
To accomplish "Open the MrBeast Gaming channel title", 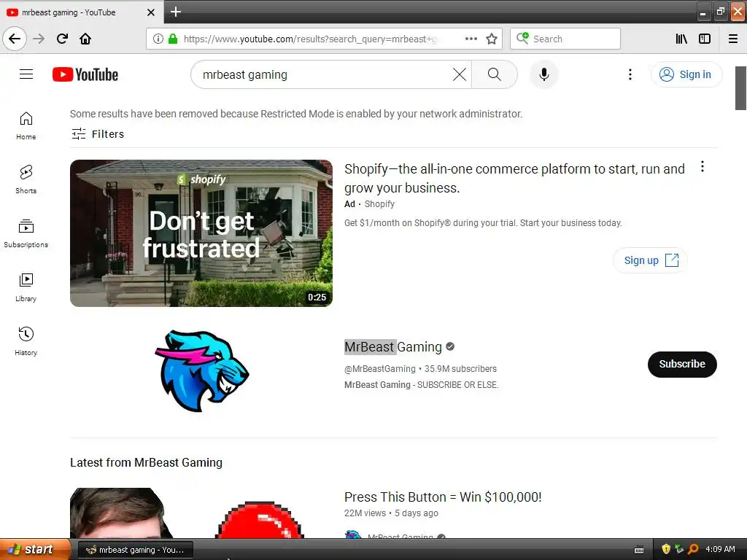I will (x=393, y=346).
